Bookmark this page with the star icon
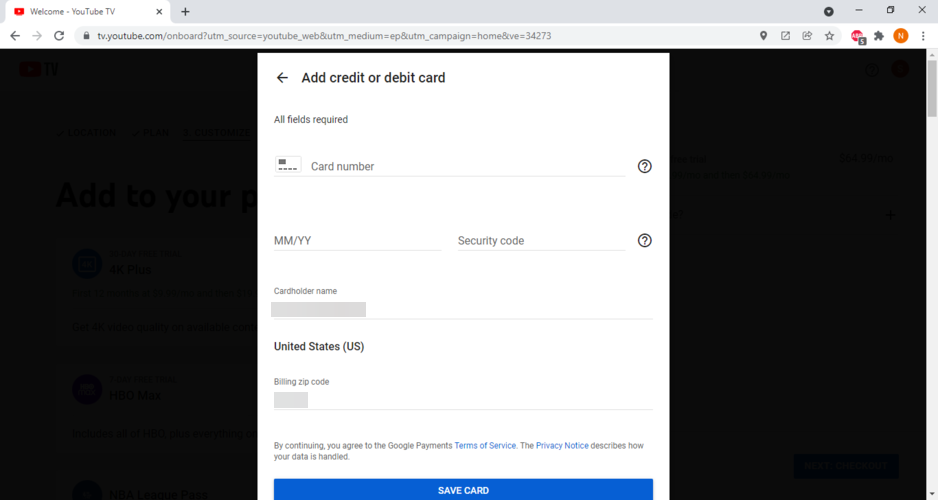 click(829, 36)
